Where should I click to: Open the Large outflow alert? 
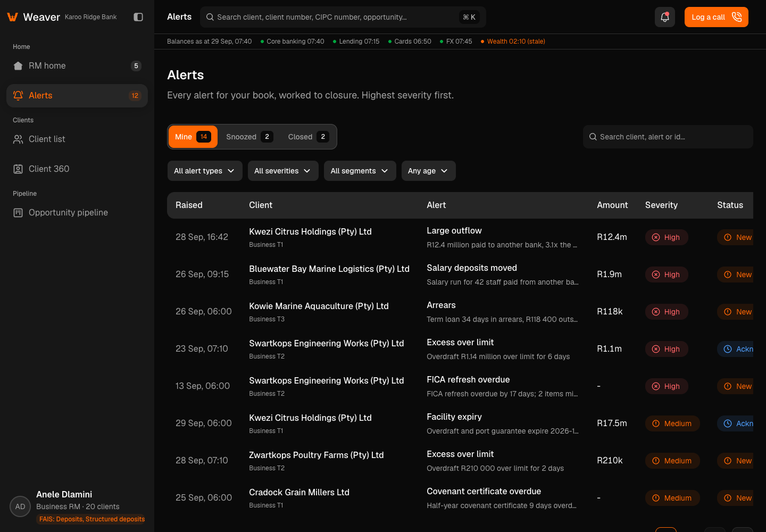[x=454, y=231]
